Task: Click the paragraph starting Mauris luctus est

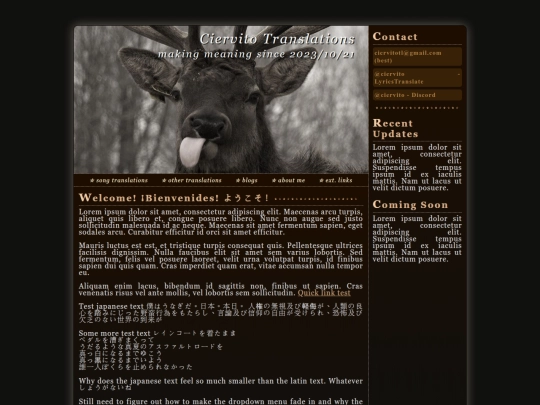Action: [220, 259]
